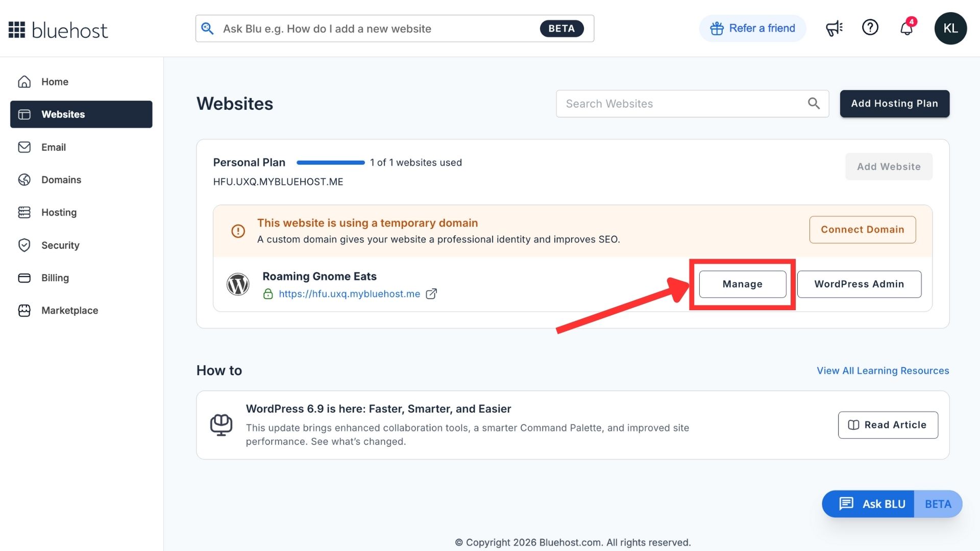Click Connect Domain

(x=862, y=230)
